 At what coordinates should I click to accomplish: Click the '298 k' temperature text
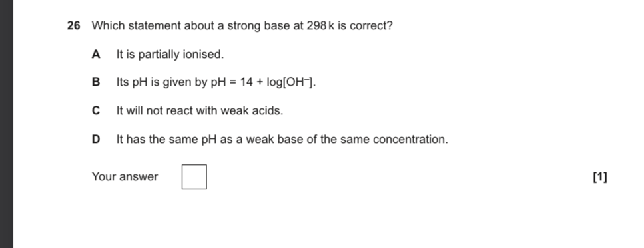[321, 26]
